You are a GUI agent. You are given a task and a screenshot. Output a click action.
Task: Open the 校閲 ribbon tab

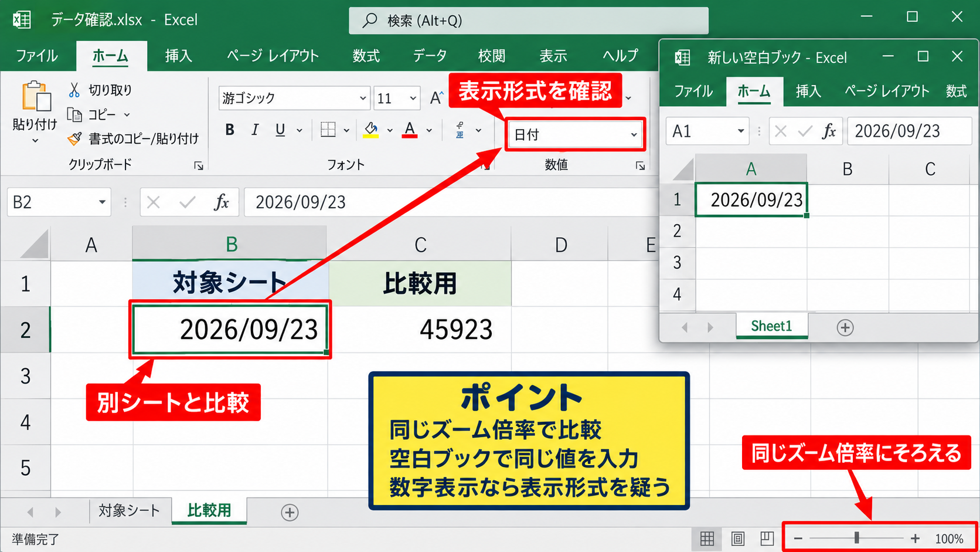pos(492,56)
